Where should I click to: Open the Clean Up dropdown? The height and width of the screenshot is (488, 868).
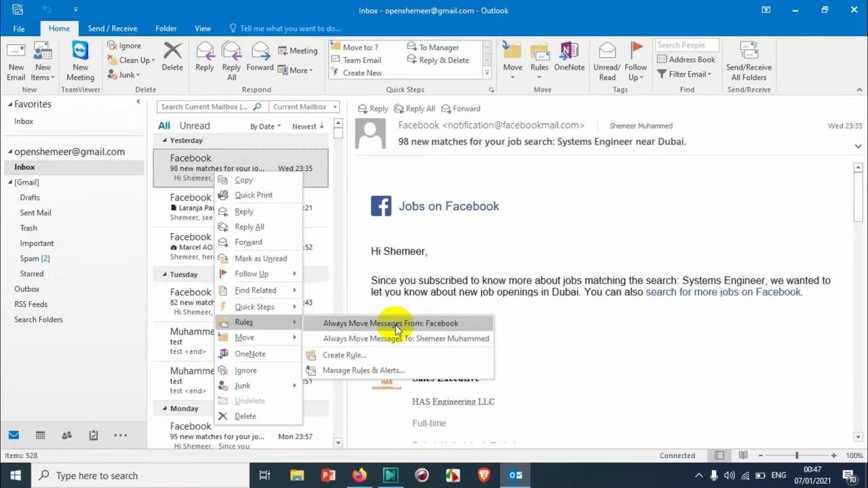(x=131, y=60)
